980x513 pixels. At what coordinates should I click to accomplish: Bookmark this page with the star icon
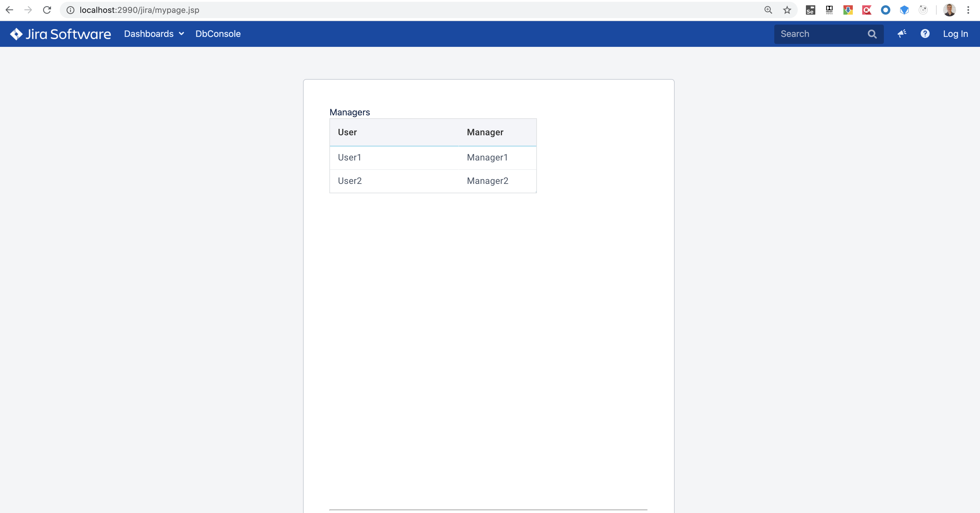coord(787,10)
